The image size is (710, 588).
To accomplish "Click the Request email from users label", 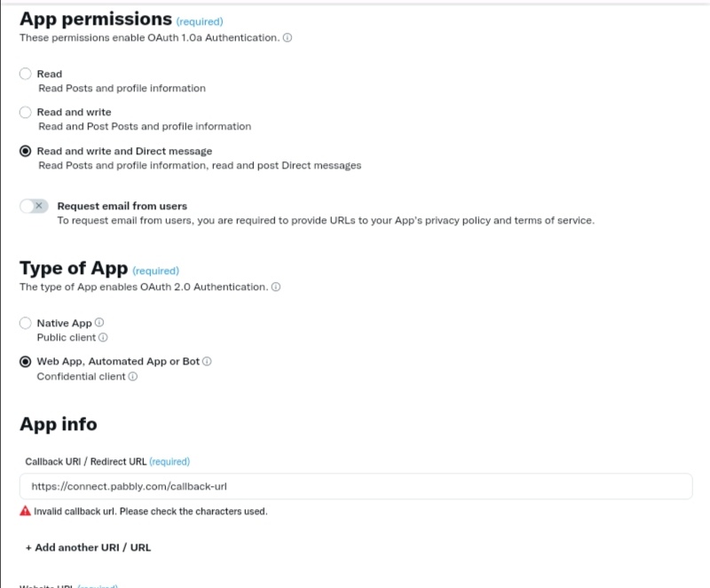I will pyautogui.click(x=122, y=206).
